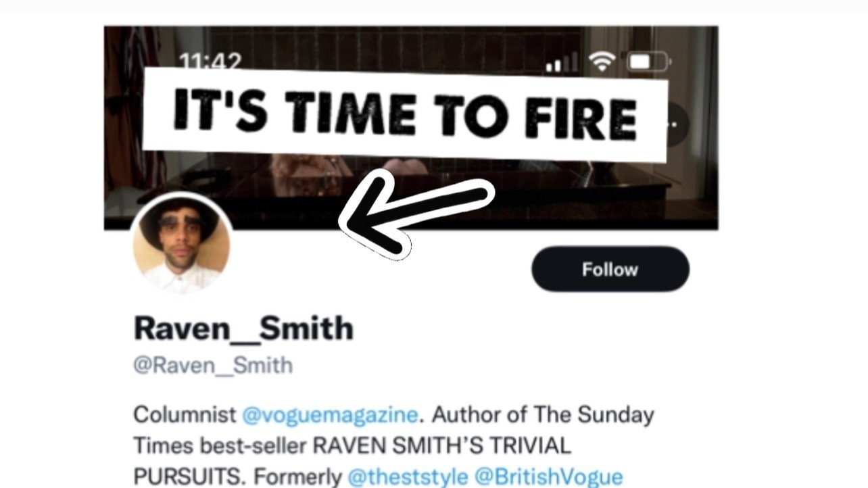
Task: Click the bold Raven__Smith display name
Action: click(243, 328)
